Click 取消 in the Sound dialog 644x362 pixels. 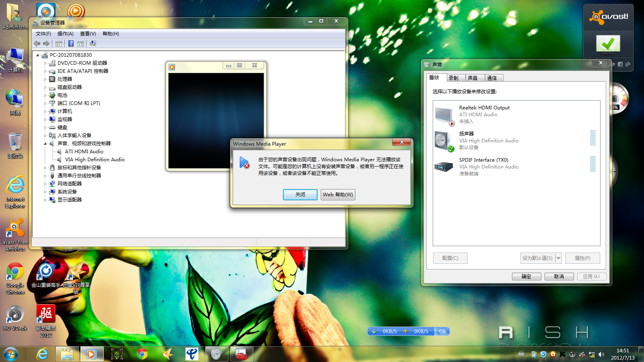[x=559, y=277]
